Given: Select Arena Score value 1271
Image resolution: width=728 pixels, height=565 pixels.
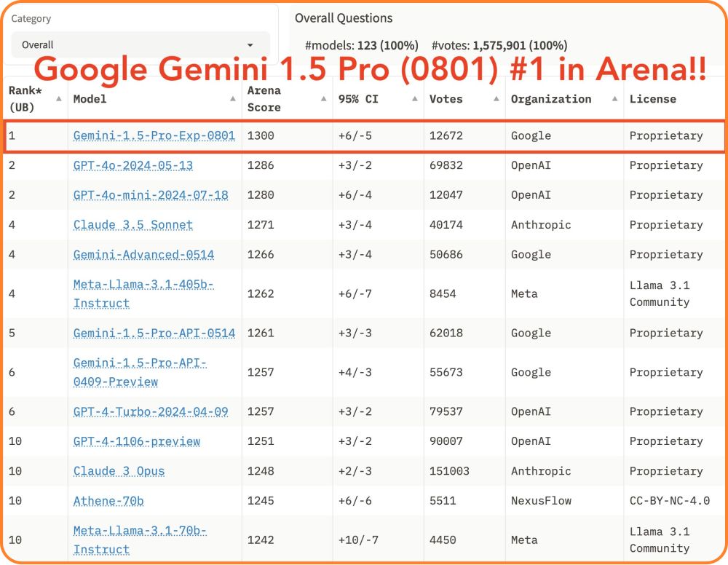Looking at the screenshot, I should pyautogui.click(x=261, y=225).
